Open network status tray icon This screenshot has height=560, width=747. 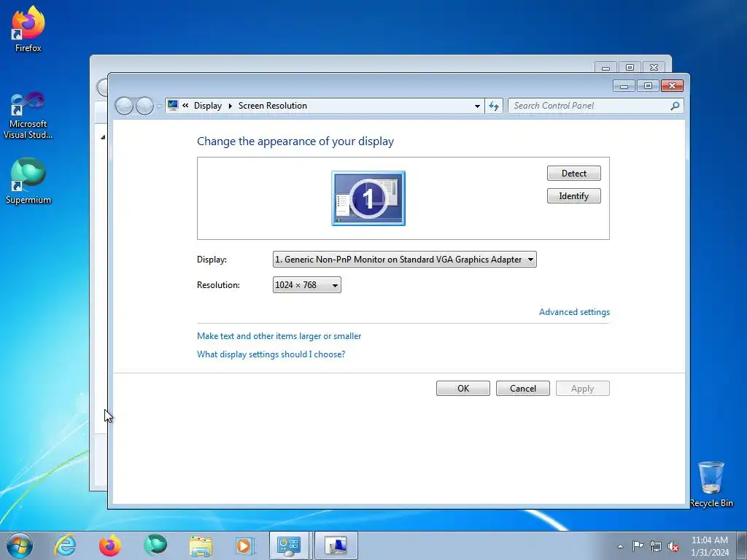pyautogui.click(x=656, y=546)
